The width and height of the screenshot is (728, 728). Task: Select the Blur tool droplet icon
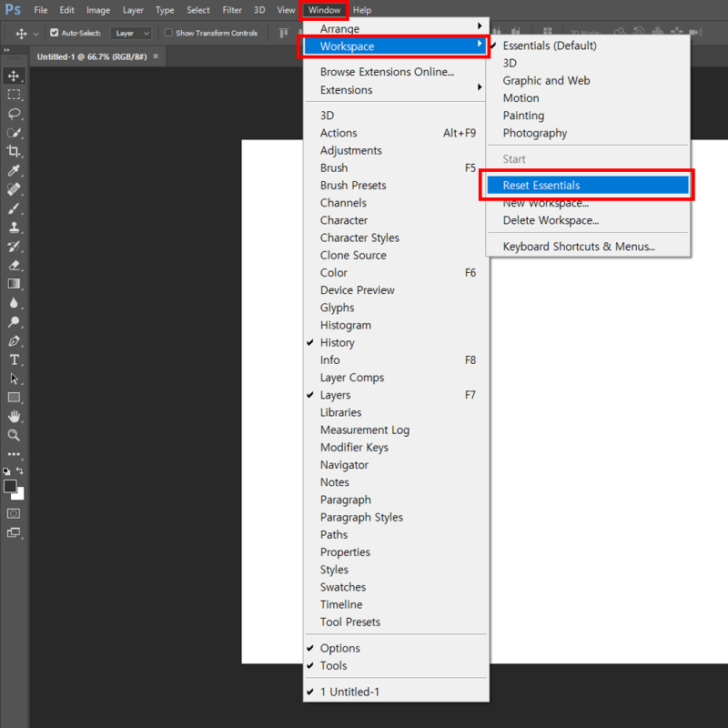(14, 303)
